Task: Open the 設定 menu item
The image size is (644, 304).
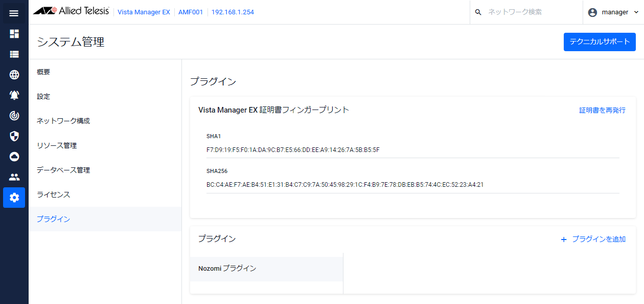Action: [x=44, y=97]
